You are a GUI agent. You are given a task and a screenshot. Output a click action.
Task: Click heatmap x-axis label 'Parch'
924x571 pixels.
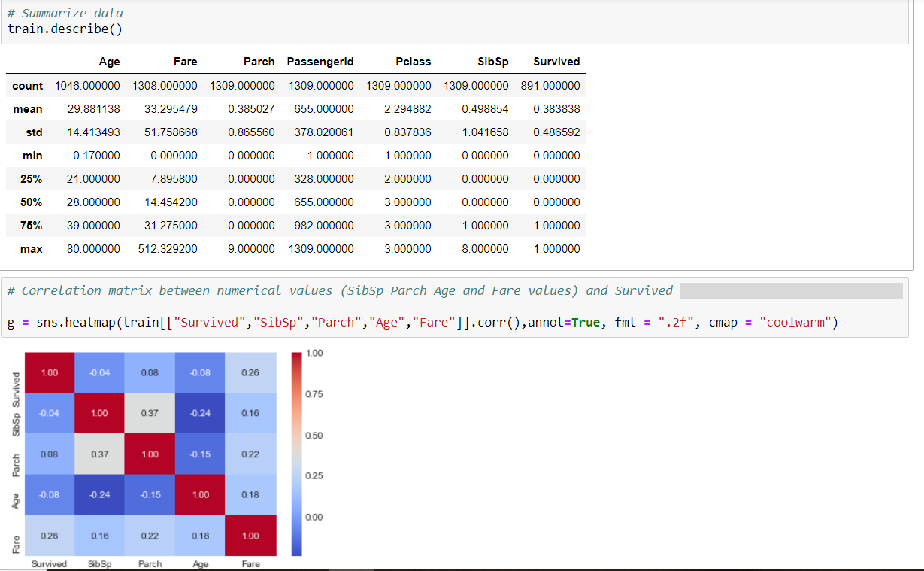(150, 564)
